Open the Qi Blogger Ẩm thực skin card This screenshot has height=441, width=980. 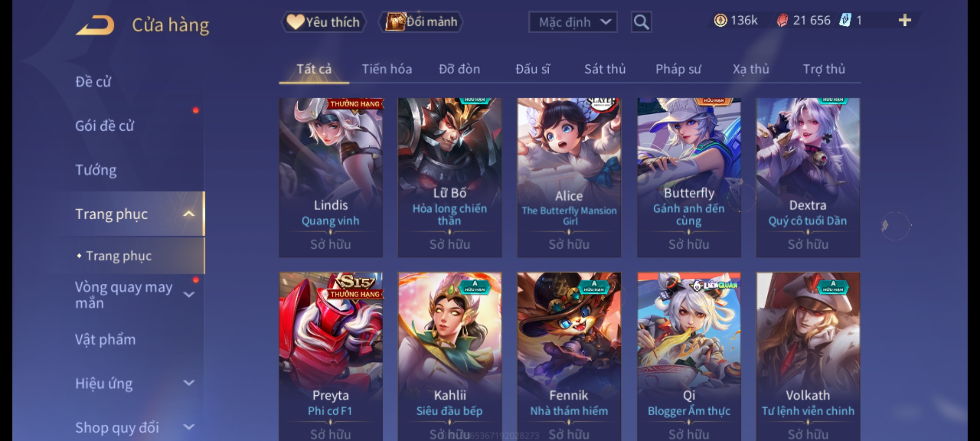(689, 356)
